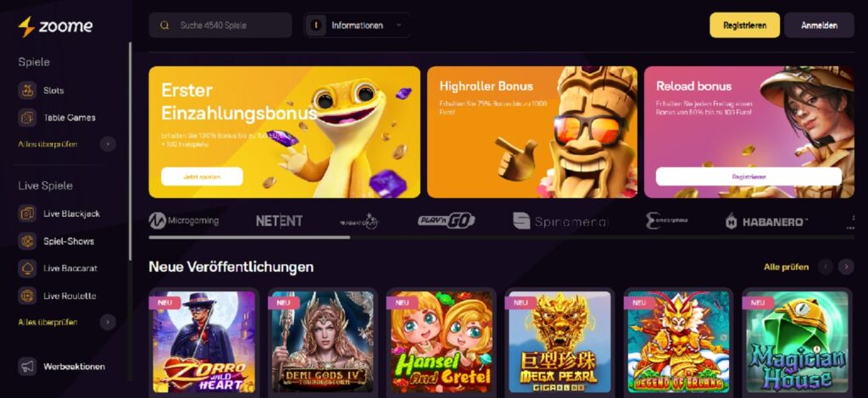Click Jetzt spielen on the first deposit banner
This screenshot has height=398, width=868.
202,176
